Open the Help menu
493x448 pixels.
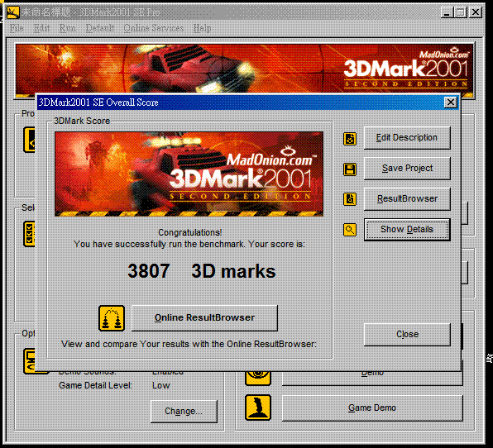[x=202, y=28]
